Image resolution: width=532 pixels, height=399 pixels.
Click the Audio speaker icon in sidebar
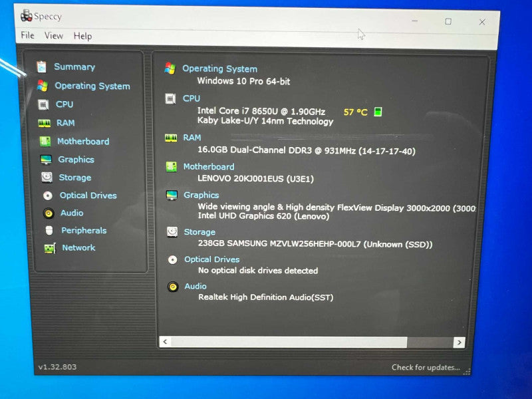(x=49, y=213)
